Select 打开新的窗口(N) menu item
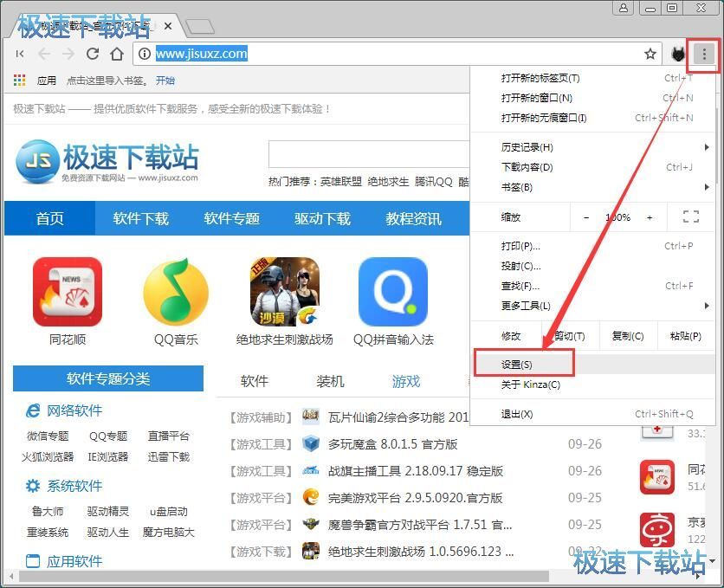This screenshot has height=588, width=724. [x=593, y=98]
